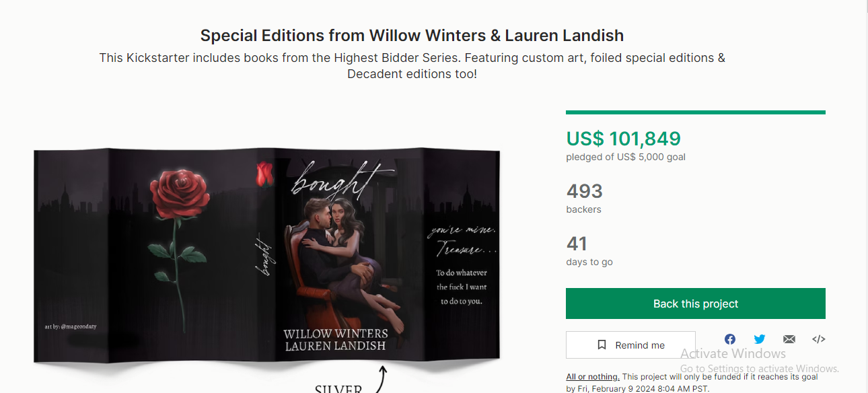Click the curved arrow near SILVER label
Screen dimensions: 868x393
379,378
